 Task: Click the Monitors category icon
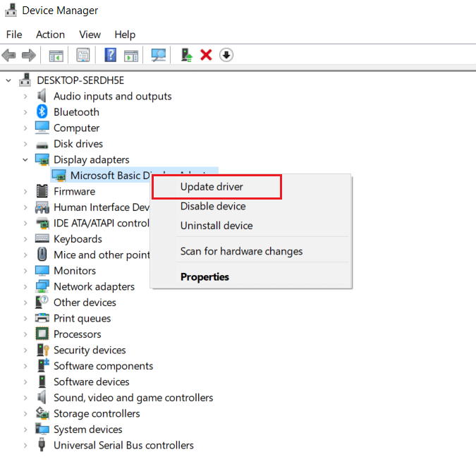[x=42, y=270]
